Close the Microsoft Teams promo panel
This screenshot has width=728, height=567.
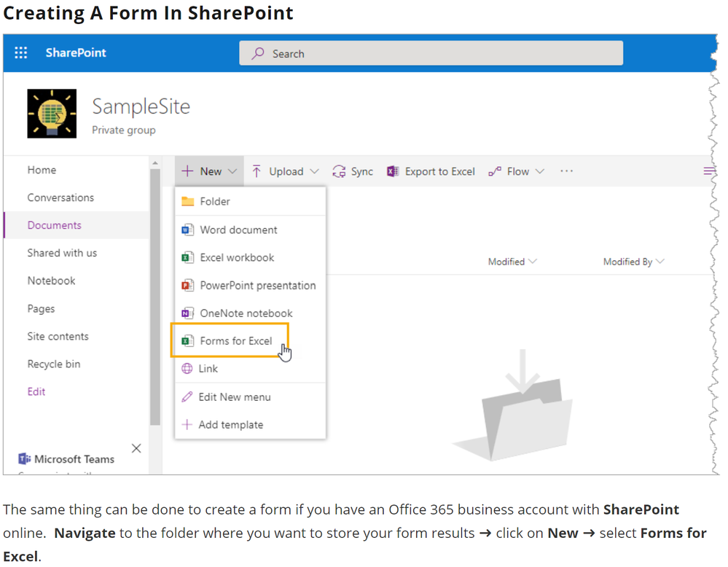[x=136, y=448]
